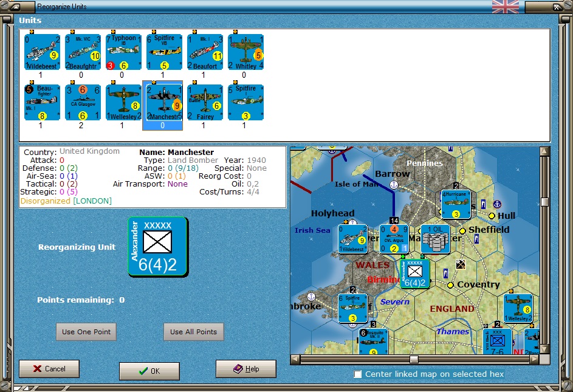Confirm with the OK button

[x=149, y=371]
